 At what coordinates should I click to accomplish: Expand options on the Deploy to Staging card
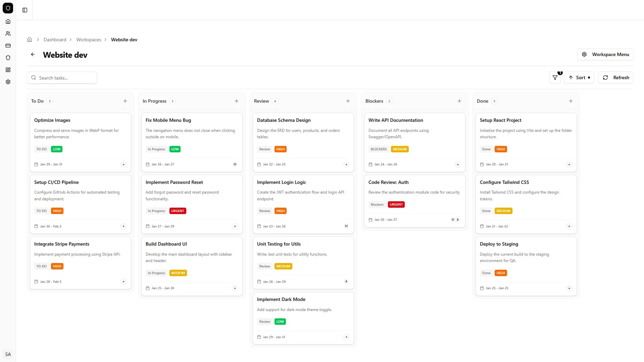[569, 288]
